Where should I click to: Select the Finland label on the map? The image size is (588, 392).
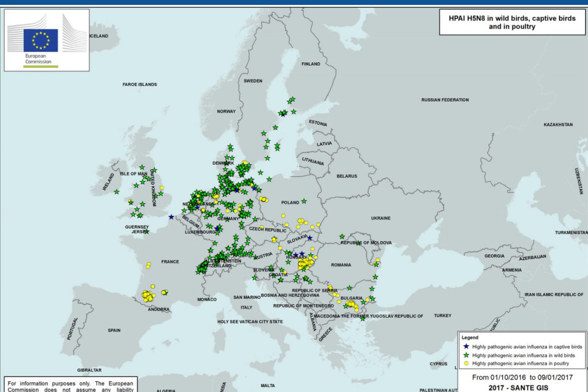[311, 64]
